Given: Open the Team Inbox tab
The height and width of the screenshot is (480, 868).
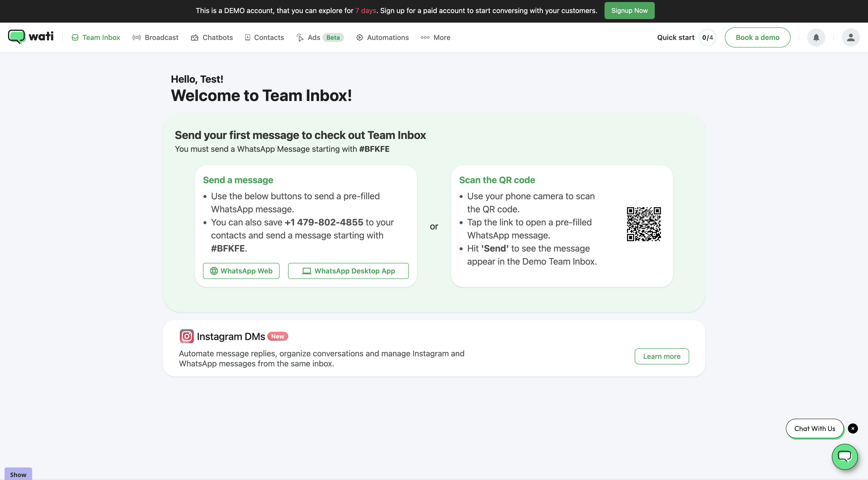Looking at the screenshot, I should 96,37.
